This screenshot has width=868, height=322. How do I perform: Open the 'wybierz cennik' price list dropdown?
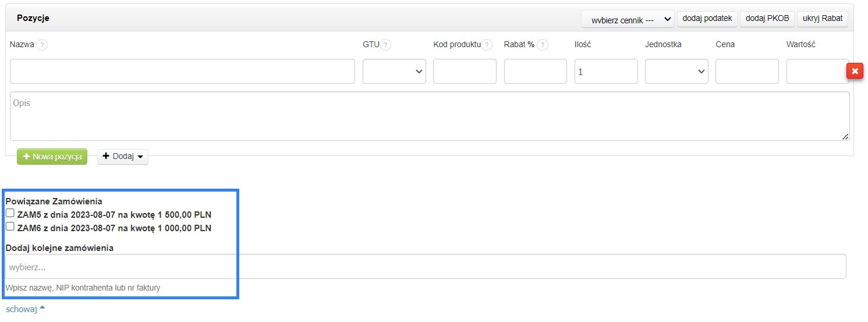[x=628, y=19]
